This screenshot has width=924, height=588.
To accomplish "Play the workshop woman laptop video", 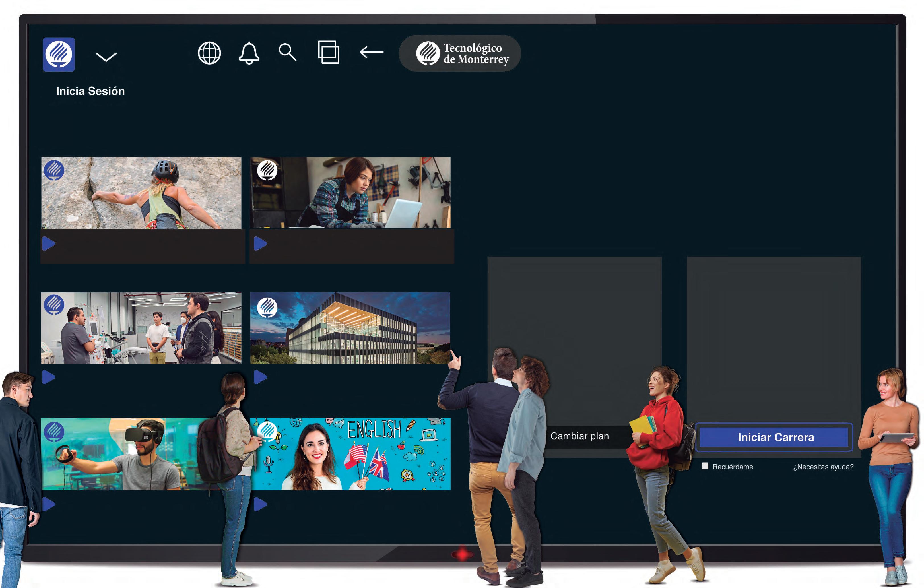I will [x=260, y=243].
